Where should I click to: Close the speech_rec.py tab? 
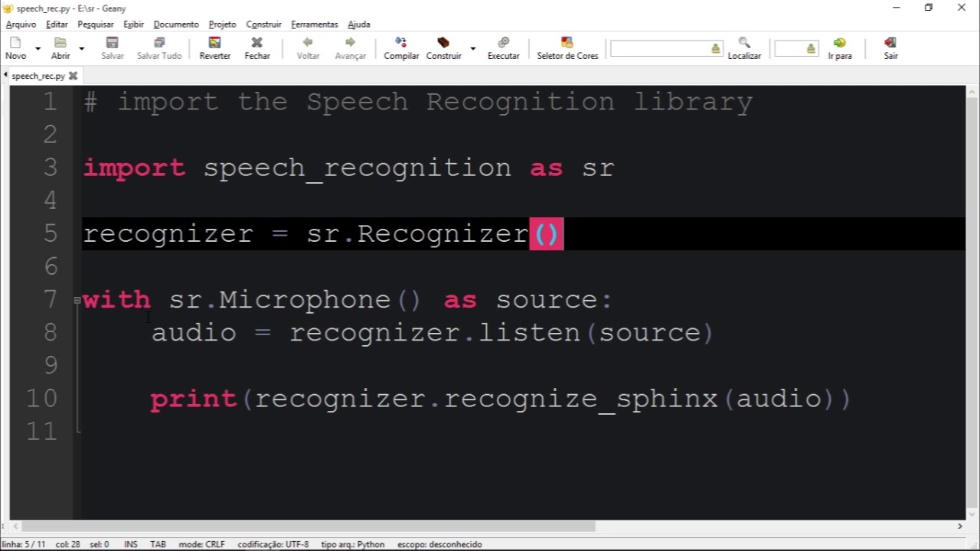tap(73, 76)
